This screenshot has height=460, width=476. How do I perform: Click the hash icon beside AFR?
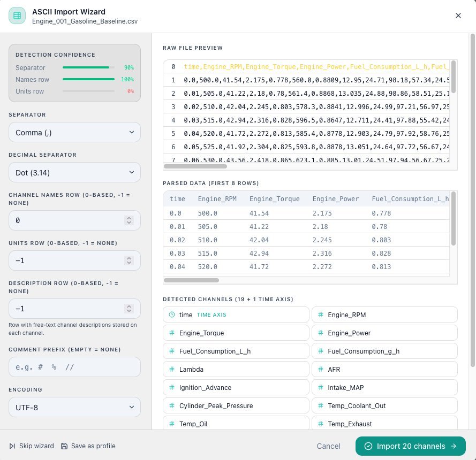click(321, 369)
